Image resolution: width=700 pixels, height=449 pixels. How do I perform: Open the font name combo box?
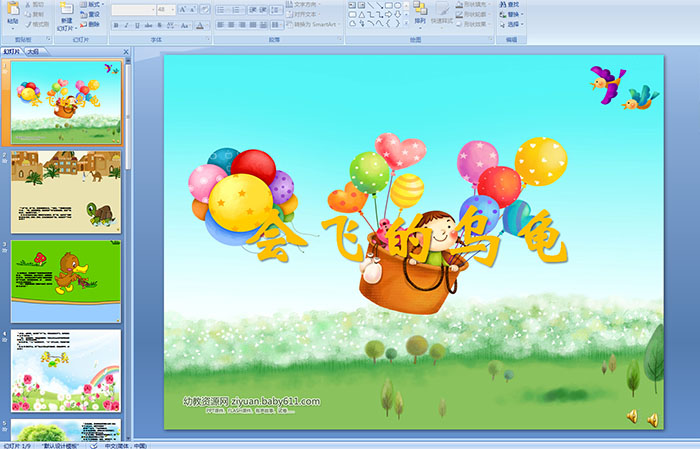133,10
